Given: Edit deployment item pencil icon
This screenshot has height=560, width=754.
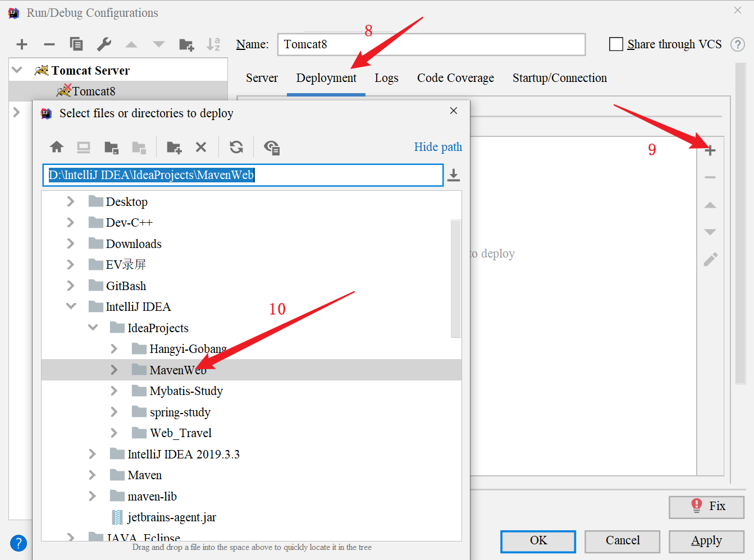Looking at the screenshot, I should 710,259.
